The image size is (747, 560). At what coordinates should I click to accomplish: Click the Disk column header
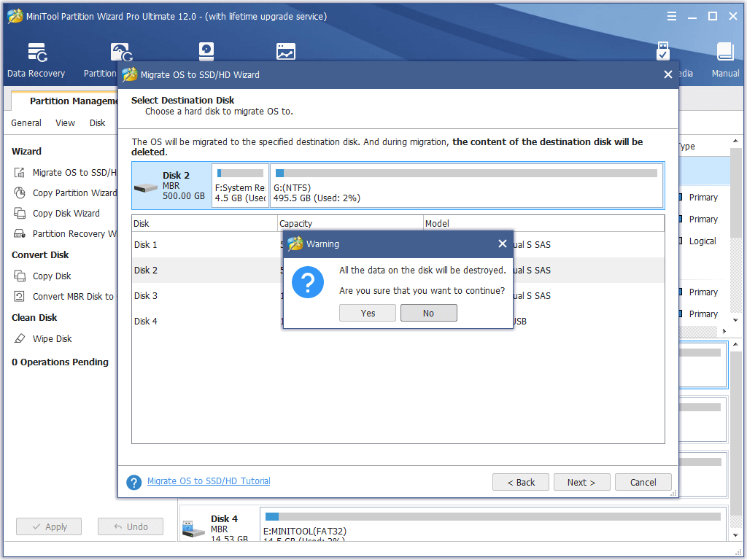pyautogui.click(x=205, y=223)
